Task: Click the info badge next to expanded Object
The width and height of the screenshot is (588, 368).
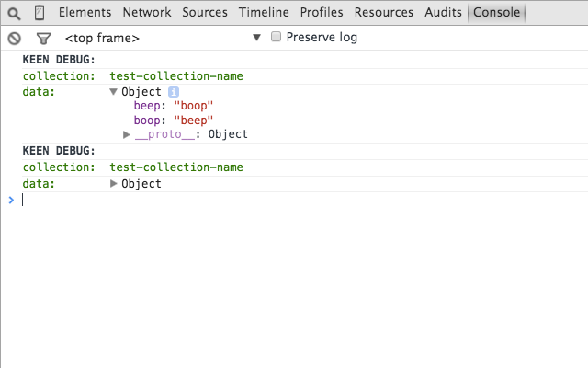Action: coord(174,92)
